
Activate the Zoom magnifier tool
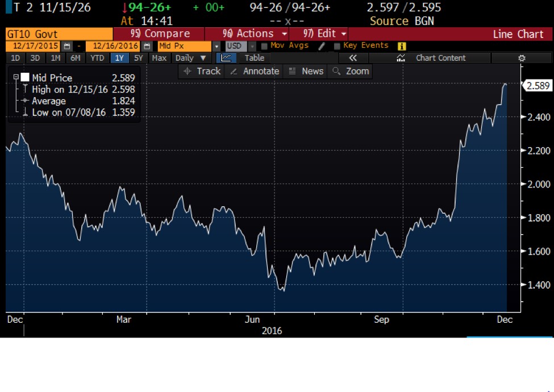pos(357,71)
